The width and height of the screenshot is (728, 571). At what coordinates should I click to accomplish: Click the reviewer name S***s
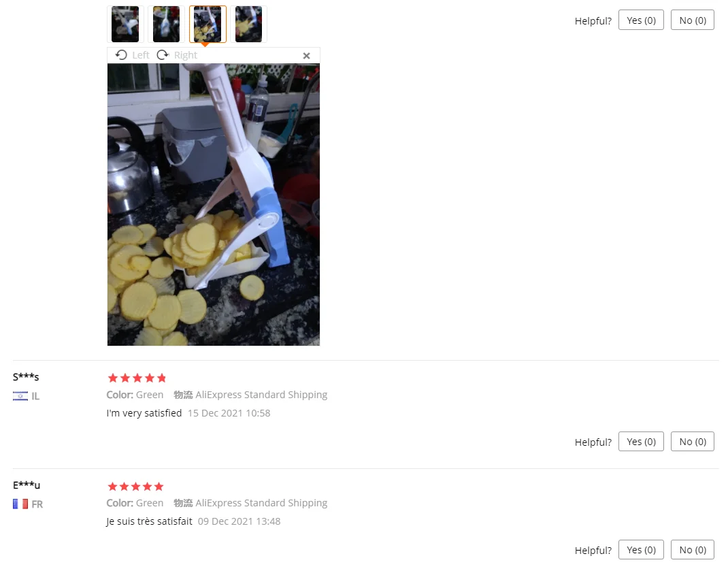[26, 376]
